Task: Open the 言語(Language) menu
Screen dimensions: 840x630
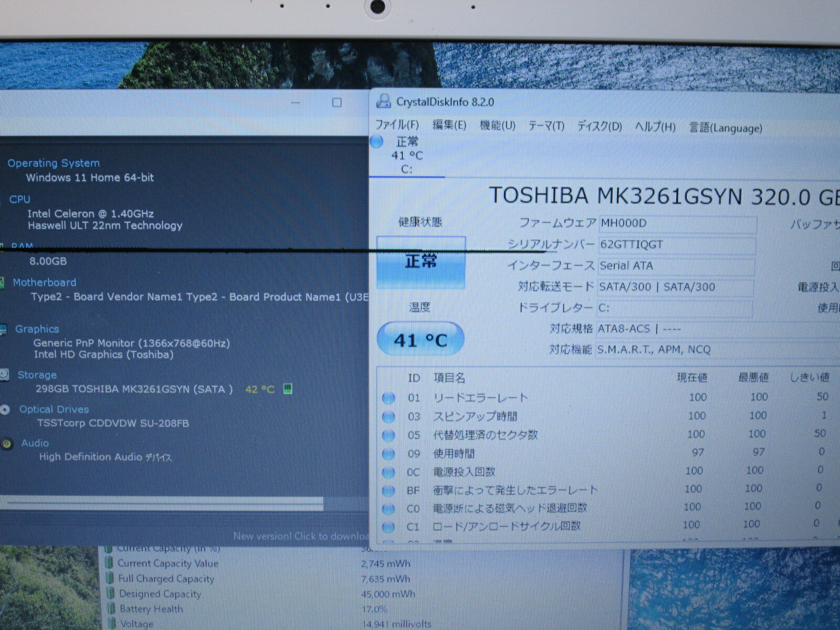Action: point(725,128)
